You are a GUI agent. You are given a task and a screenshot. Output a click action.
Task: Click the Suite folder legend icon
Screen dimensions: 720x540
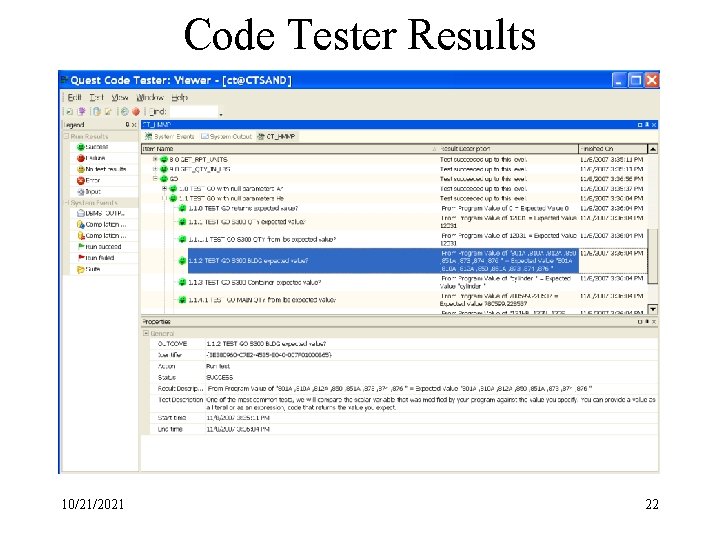click(81, 269)
